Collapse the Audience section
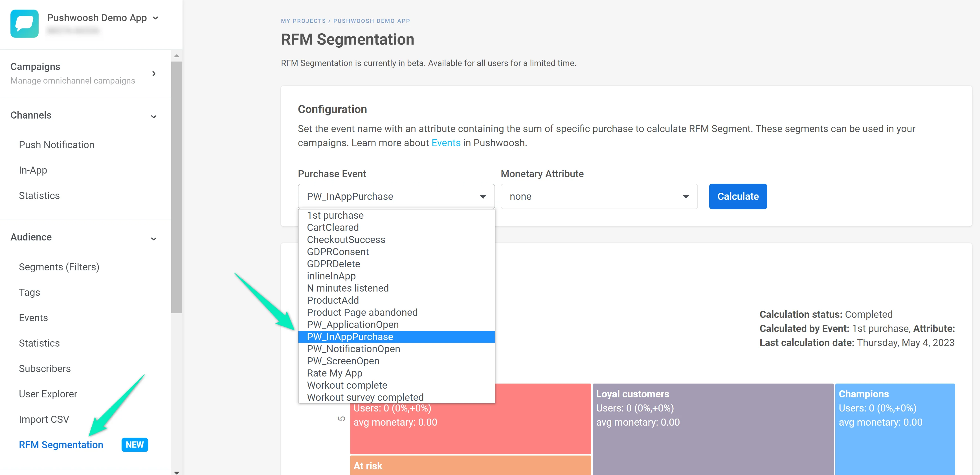The image size is (980, 475). point(154,238)
